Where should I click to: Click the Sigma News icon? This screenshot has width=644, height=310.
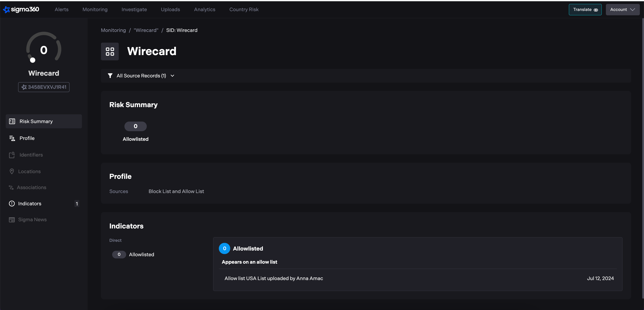[x=12, y=220]
